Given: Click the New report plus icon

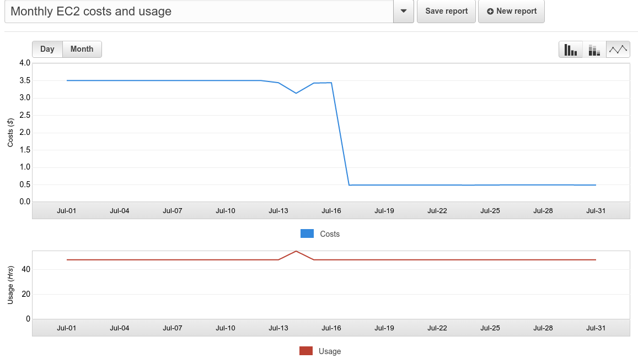Looking at the screenshot, I should coord(490,11).
